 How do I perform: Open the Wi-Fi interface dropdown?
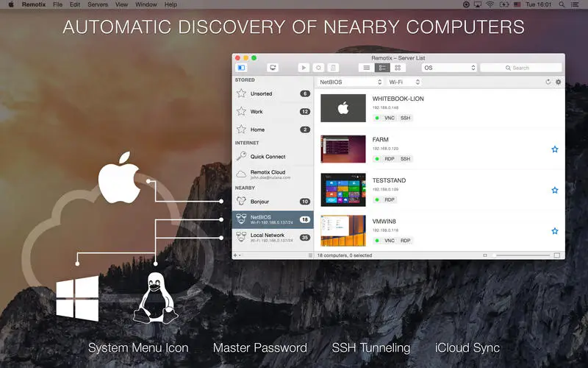point(404,82)
